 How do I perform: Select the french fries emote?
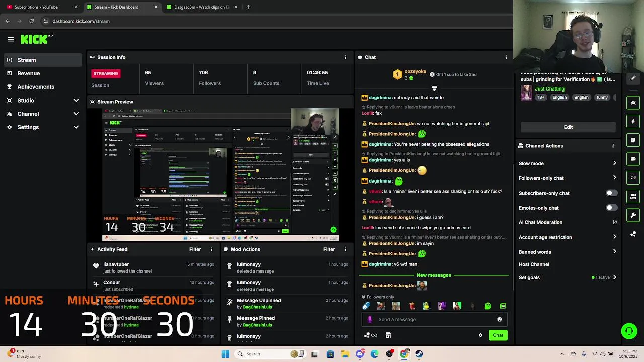[x=412, y=306]
